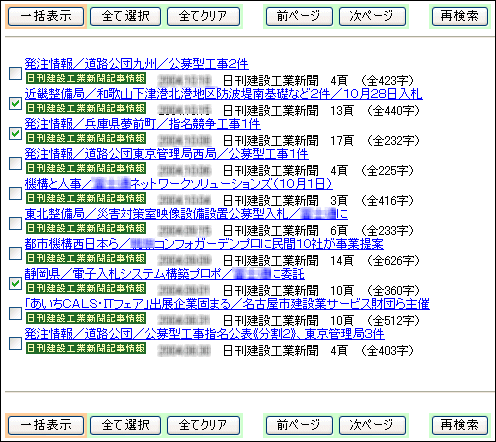Viewport: 496px width, 442px height.
Task: Click the top 全て選択 button
Action: click(x=125, y=16)
